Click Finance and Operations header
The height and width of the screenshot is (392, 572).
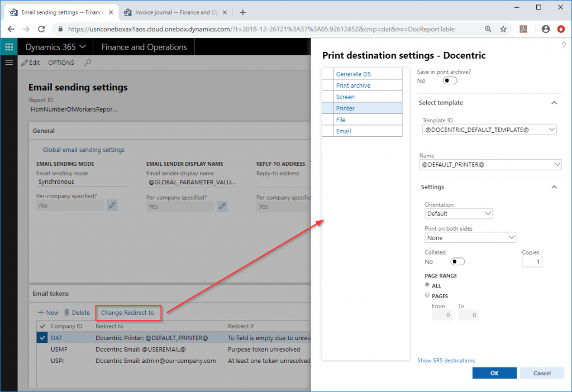[x=144, y=47]
